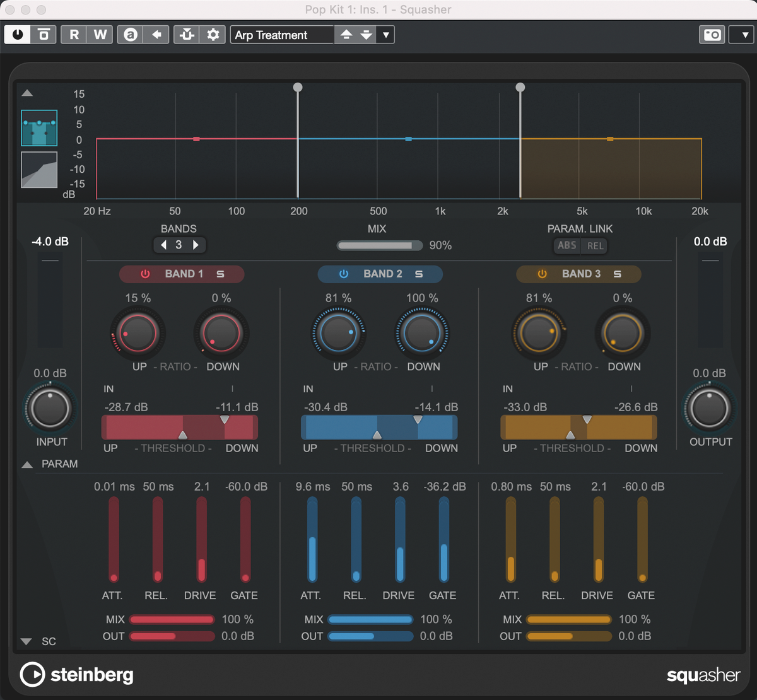Toggle Band 1 power button
The height and width of the screenshot is (700, 757).
(x=145, y=274)
